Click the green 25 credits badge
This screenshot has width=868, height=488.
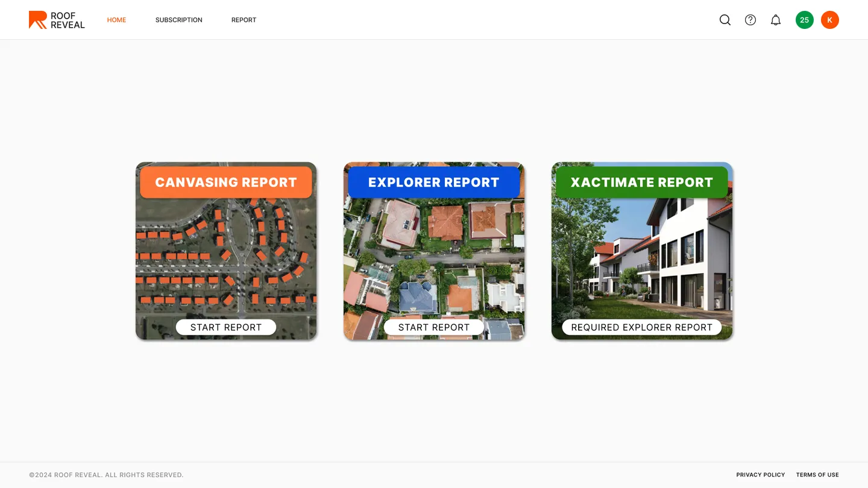pyautogui.click(x=805, y=20)
